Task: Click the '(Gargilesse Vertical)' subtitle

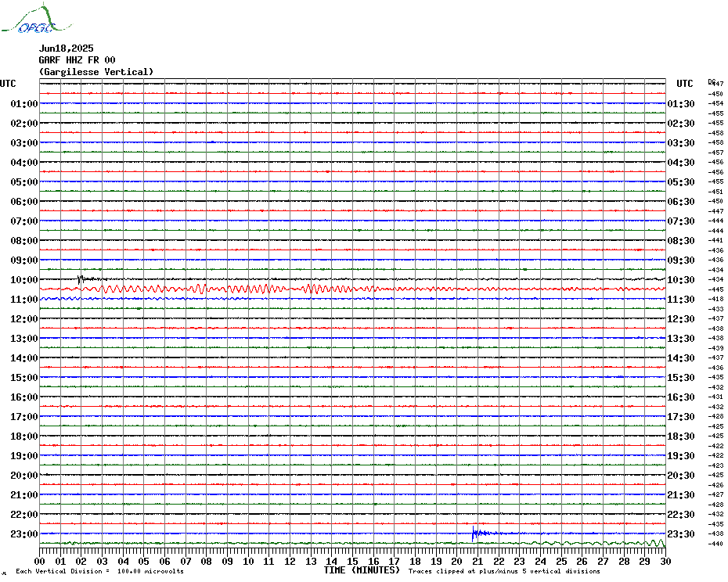Action: pyautogui.click(x=96, y=72)
